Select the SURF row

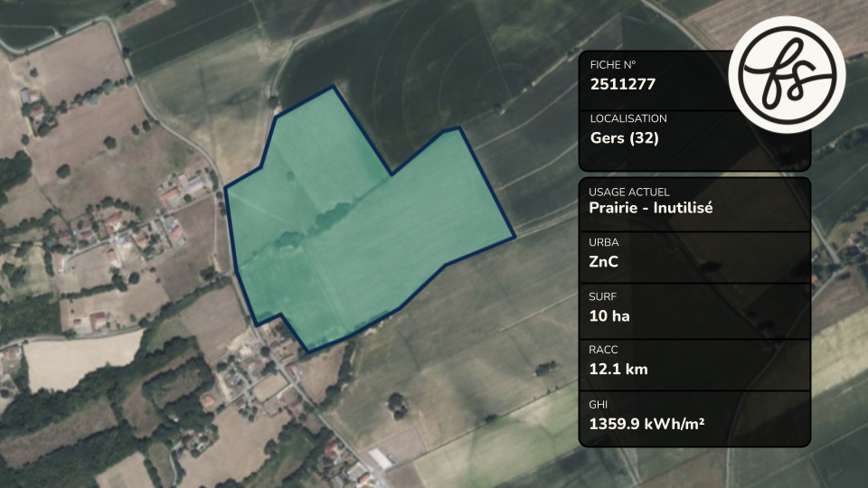point(694,312)
